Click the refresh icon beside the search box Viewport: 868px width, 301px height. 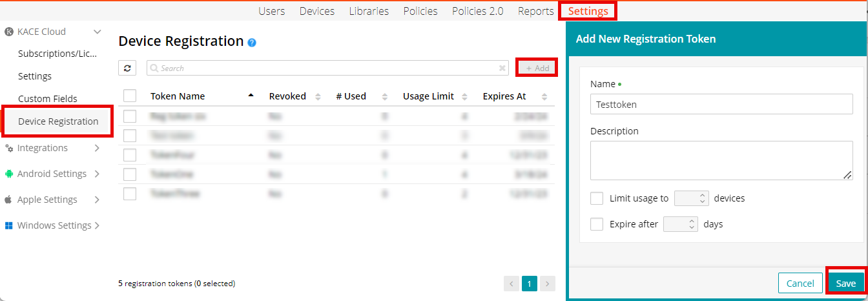tap(127, 68)
